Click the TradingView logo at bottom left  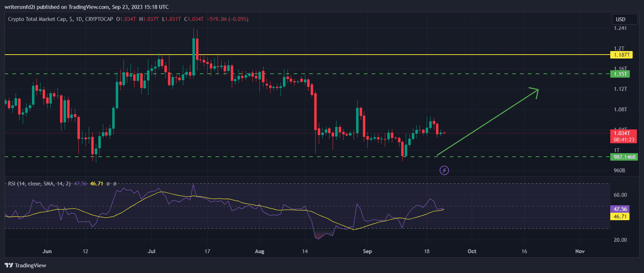[x=26, y=265]
